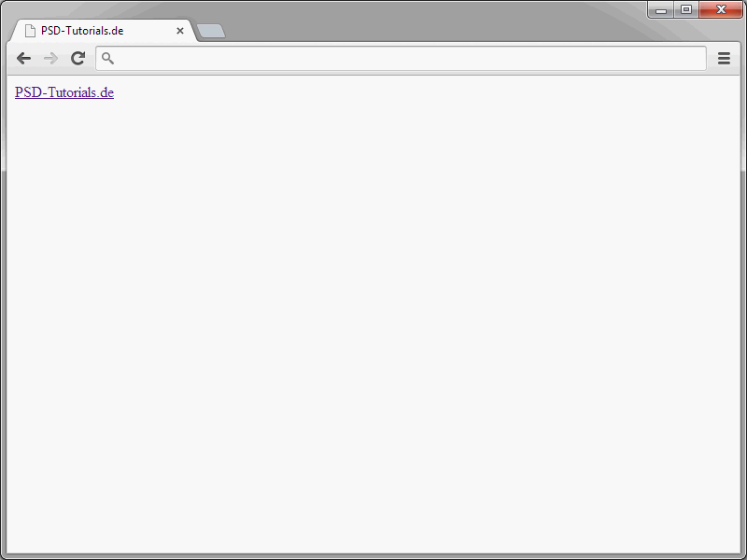
Task: Open the Chrome hamburger menu
Action: (725, 58)
